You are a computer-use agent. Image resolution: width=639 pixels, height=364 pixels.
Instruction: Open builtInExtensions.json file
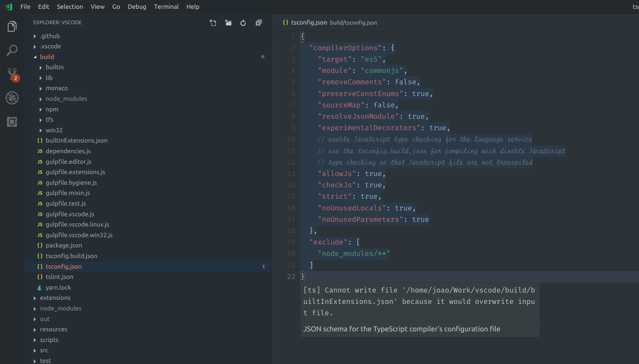coord(147,140)
